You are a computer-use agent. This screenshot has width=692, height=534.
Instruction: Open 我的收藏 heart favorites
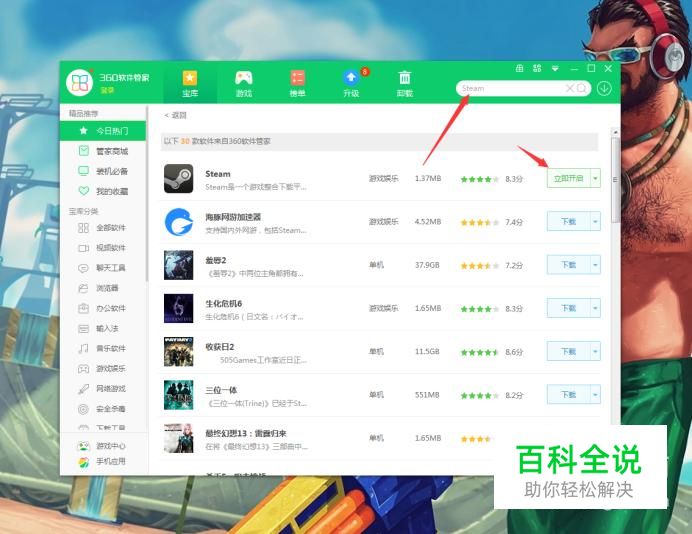click(x=103, y=191)
